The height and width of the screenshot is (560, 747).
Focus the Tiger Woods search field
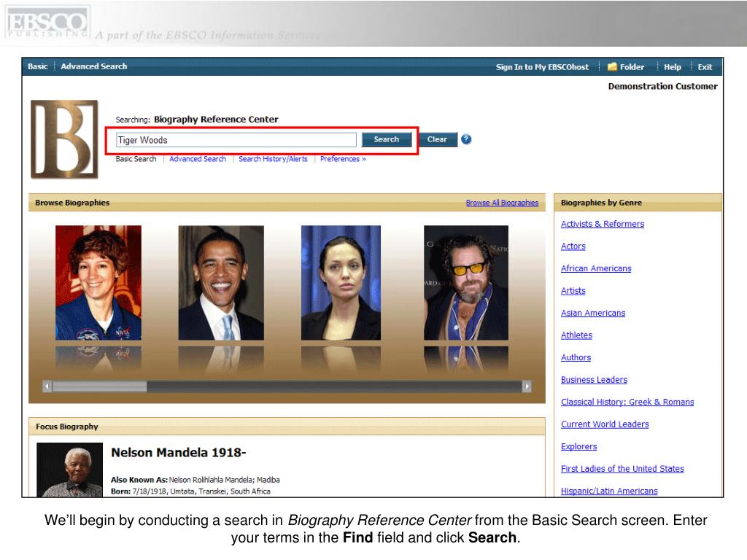click(236, 140)
